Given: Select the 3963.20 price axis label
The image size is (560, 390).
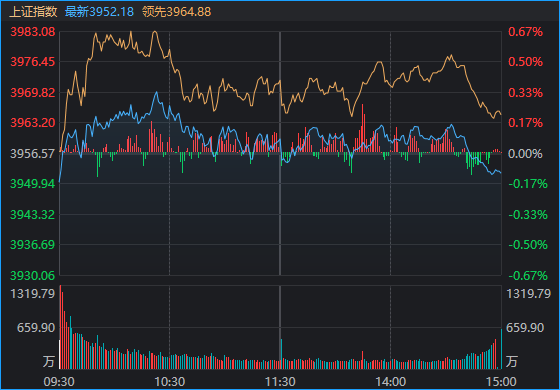Looking at the screenshot, I should 33,123.
